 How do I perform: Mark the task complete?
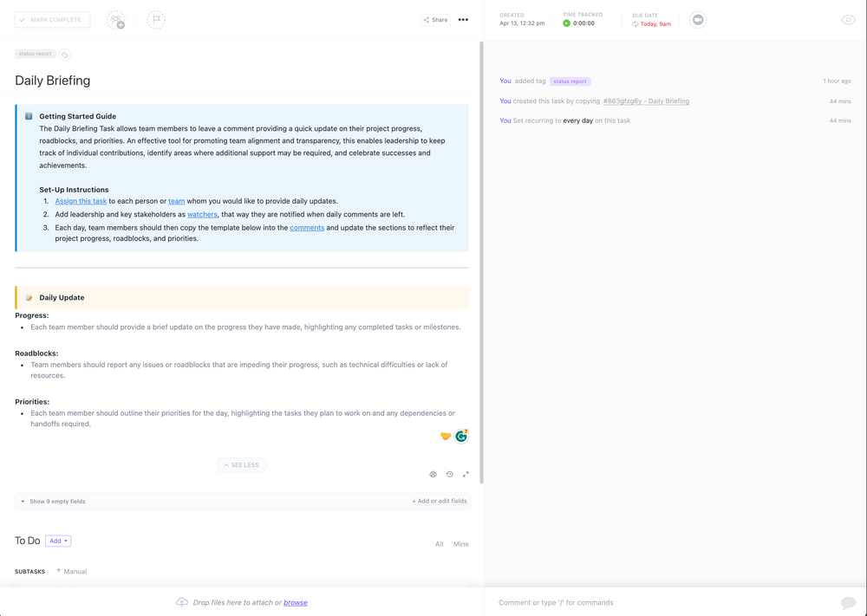52,19
